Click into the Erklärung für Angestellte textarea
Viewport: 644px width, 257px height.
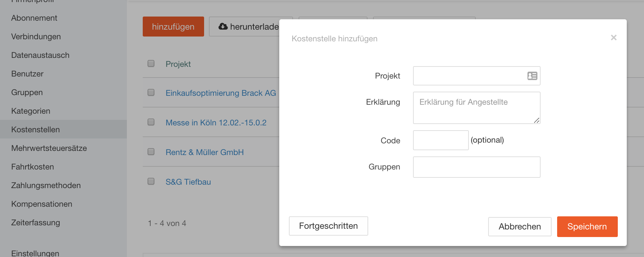(476, 108)
